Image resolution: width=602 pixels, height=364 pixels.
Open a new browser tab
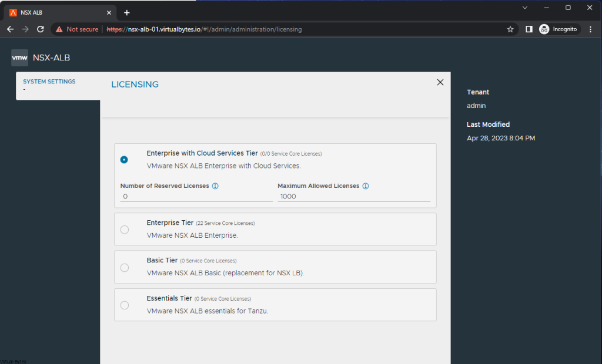coord(127,13)
